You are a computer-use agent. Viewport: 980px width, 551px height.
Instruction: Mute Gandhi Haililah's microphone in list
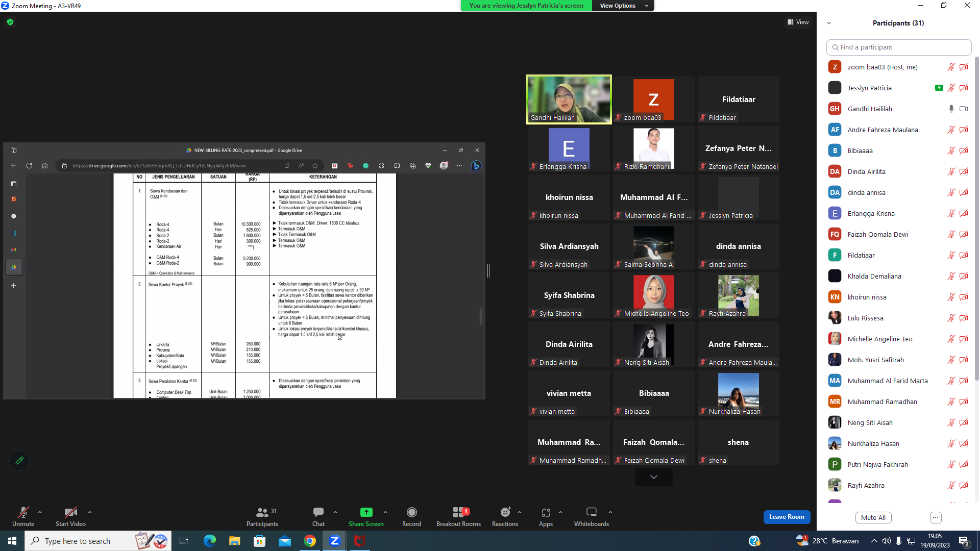tap(951, 109)
